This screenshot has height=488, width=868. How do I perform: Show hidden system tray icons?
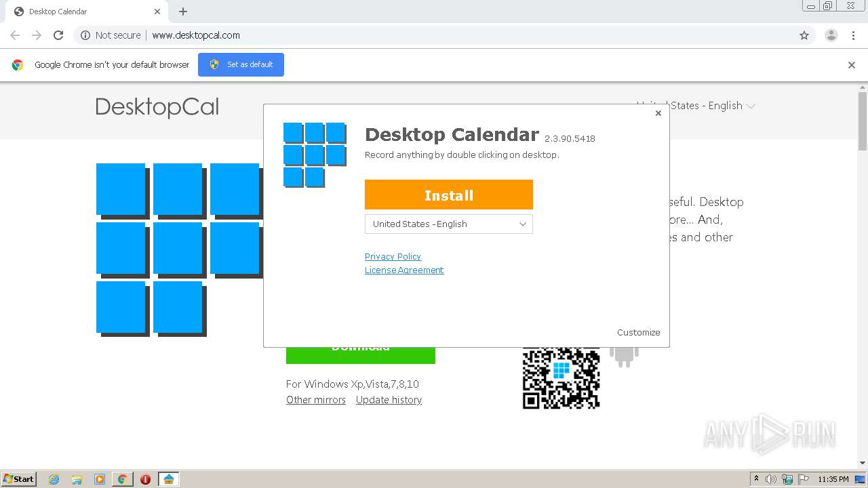[x=757, y=479]
